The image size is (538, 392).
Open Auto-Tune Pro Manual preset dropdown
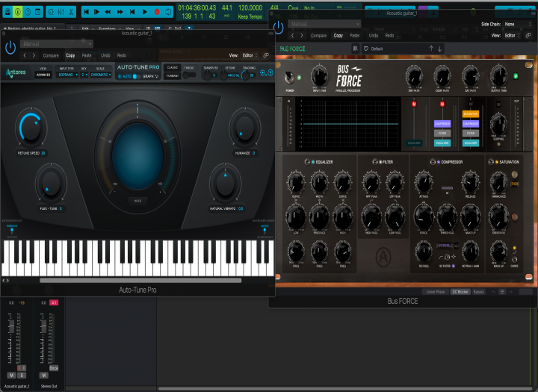[x=57, y=44]
